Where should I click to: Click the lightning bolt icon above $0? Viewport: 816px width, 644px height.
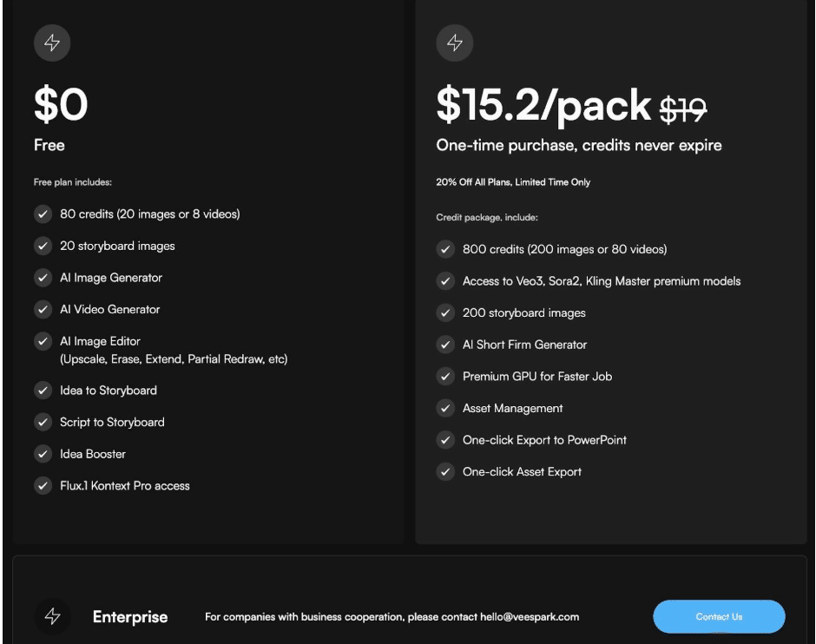(x=51, y=43)
